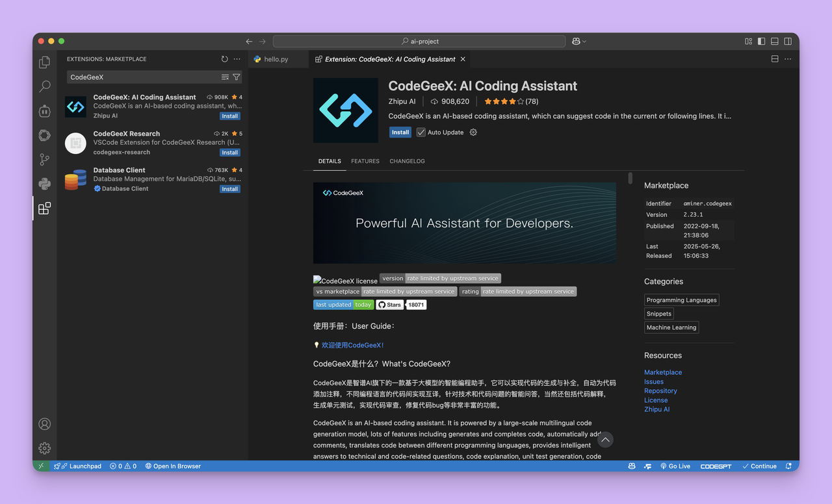Go forward using the title bar arrow
This screenshot has height=504, width=832.
262,41
